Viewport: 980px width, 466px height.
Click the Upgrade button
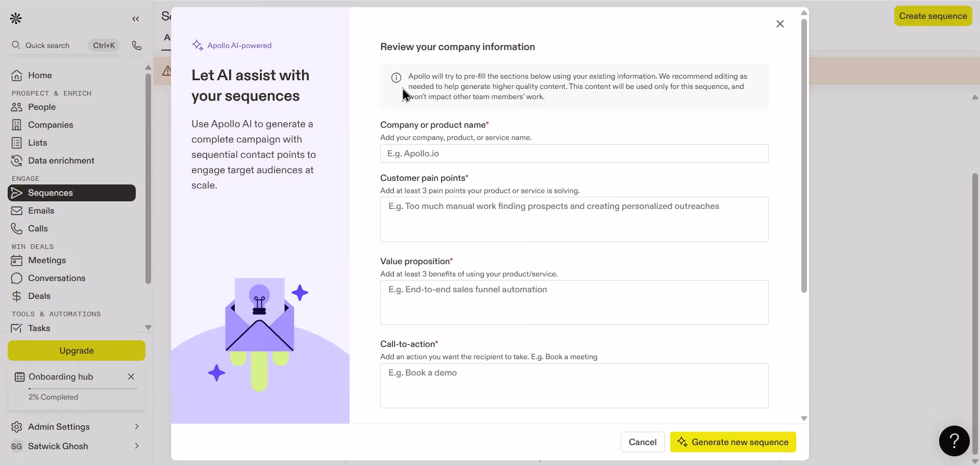(x=77, y=351)
